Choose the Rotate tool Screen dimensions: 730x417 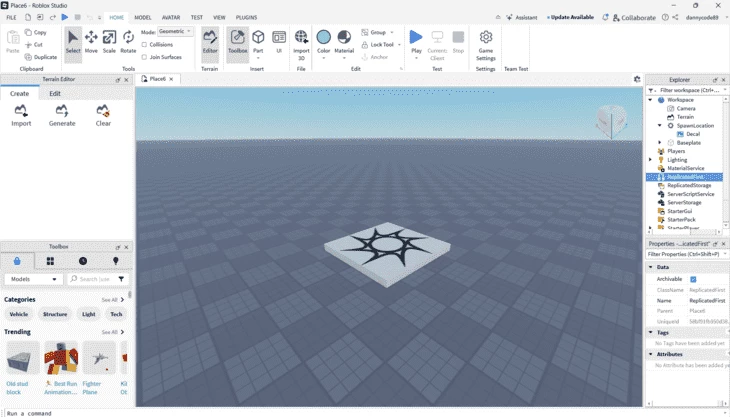point(128,42)
